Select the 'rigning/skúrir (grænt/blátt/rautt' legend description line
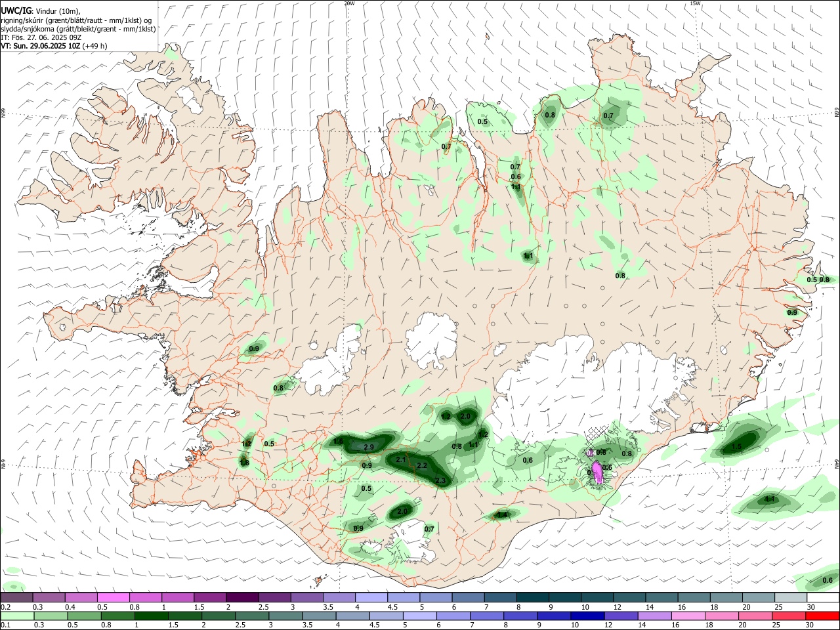The image size is (840, 630). 76,20
